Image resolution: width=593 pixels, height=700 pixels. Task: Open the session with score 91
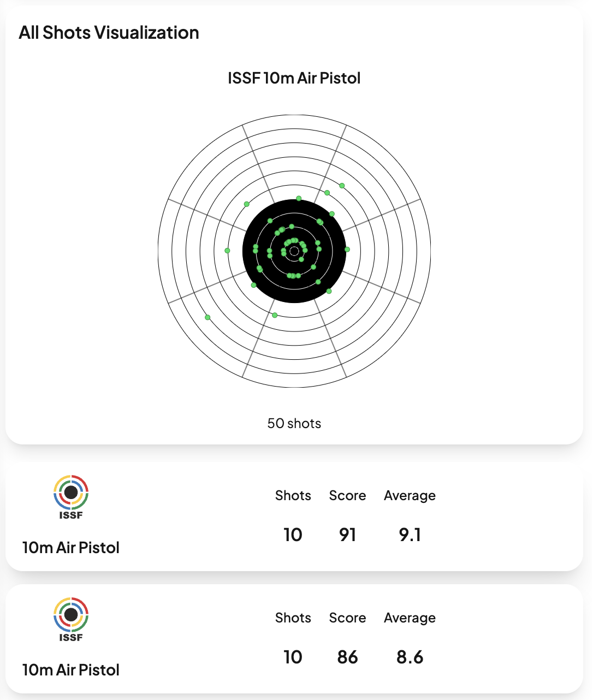coord(348,535)
